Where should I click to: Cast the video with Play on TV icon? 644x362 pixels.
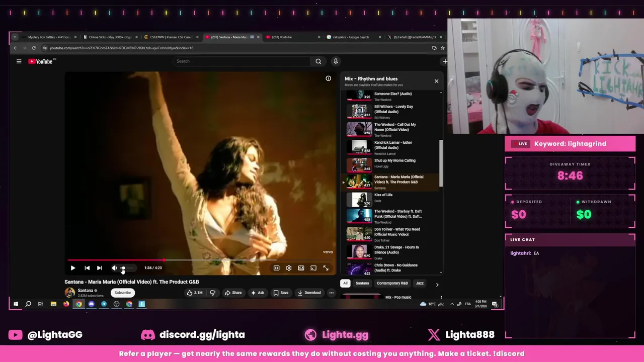(313, 268)
